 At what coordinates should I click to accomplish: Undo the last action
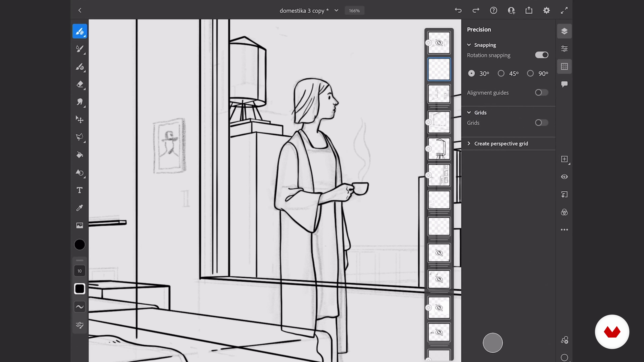pos(458,10)
